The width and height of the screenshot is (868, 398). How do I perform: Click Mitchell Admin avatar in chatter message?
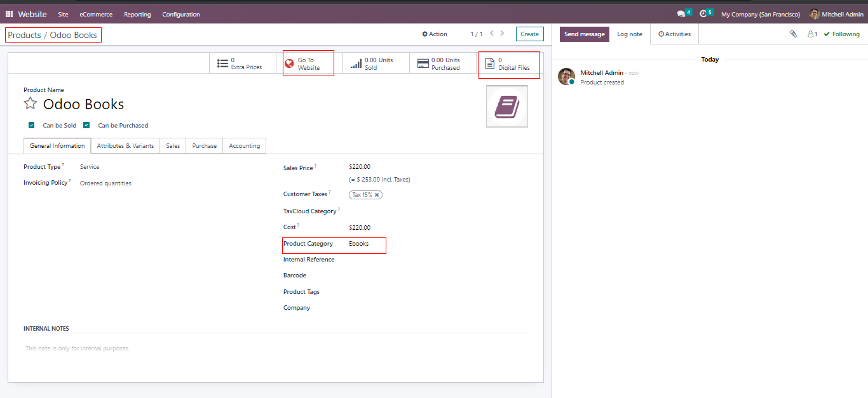click(566, 77)
